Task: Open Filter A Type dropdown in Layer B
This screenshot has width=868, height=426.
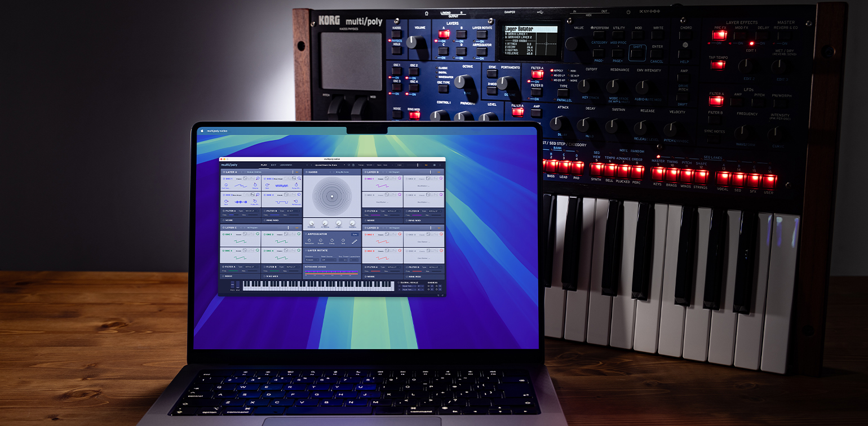Action: click(394, 211)
